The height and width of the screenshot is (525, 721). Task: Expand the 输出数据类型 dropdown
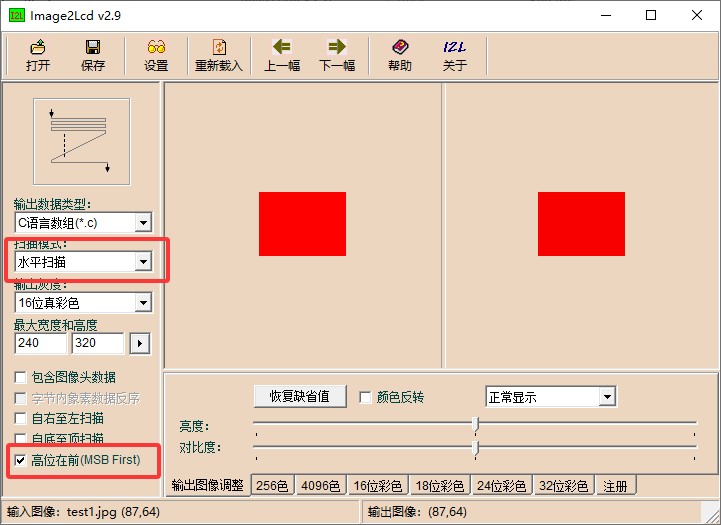tap(143, 223)
